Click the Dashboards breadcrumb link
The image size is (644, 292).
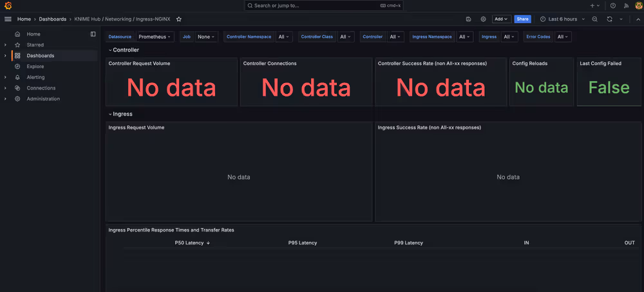tap(53, 19)
